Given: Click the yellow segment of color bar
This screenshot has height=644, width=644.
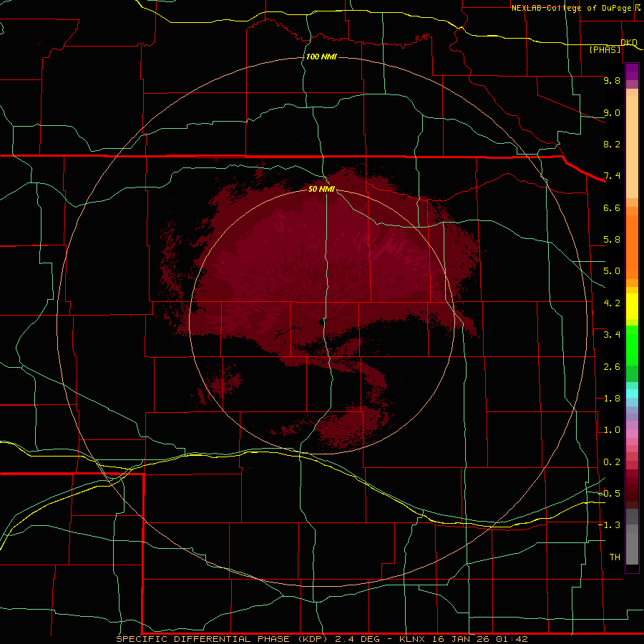Looking at the screenshot, I should (632, 306).
